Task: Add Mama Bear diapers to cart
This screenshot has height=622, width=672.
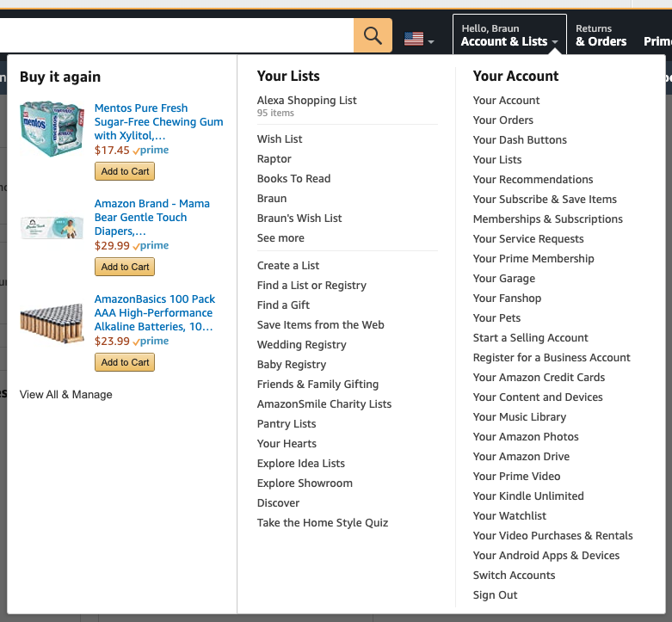Action: pos(126,267)
